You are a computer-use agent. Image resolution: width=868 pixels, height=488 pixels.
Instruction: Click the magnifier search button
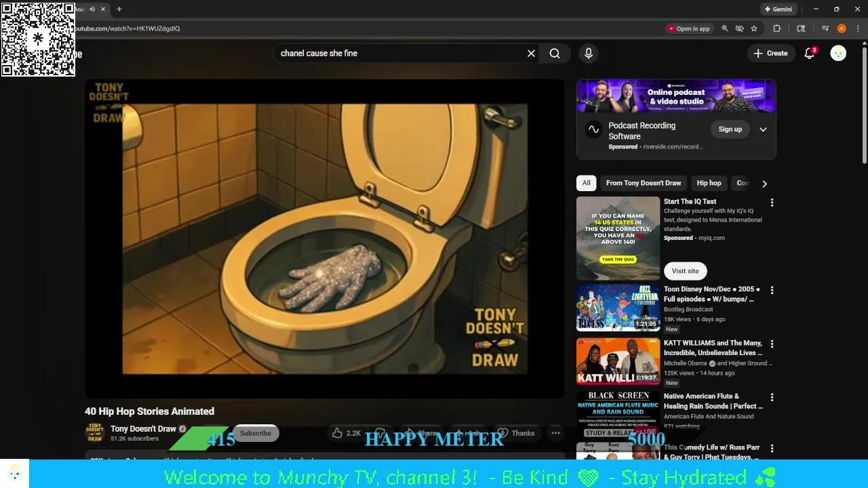(x=555, y=54)
